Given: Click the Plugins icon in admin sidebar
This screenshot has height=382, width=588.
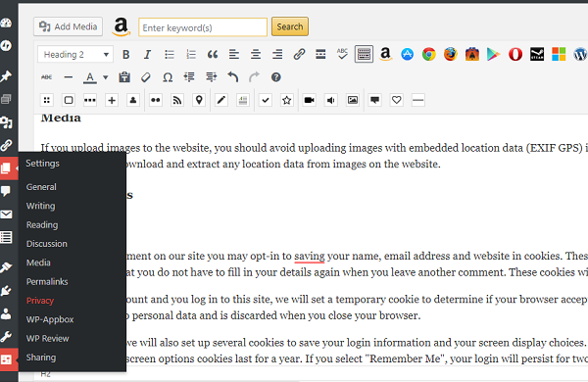Looking at the screenshot, I should [6, 291].
